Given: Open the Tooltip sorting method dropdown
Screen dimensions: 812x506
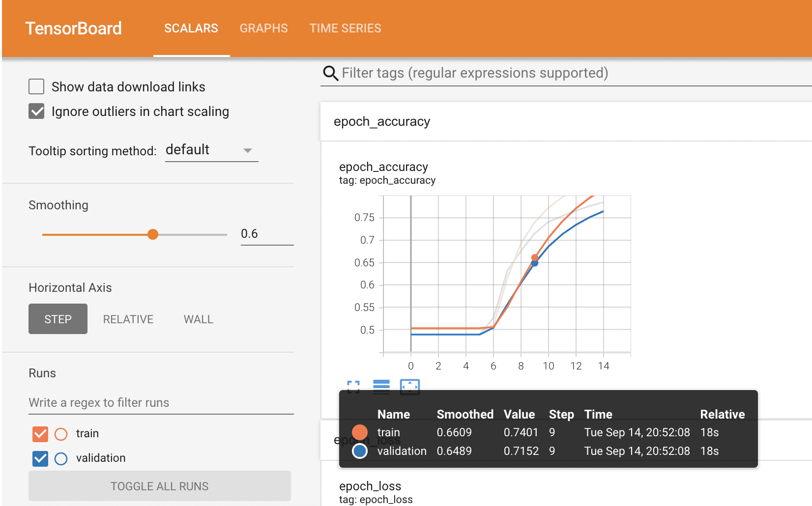Looking at the screenshot, I should 211,150.
